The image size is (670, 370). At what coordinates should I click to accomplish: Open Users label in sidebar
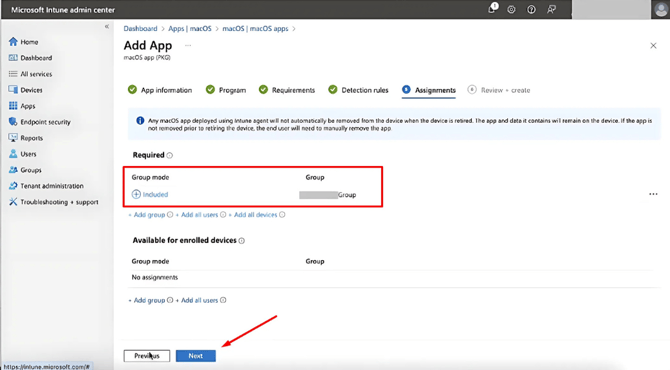28,154
